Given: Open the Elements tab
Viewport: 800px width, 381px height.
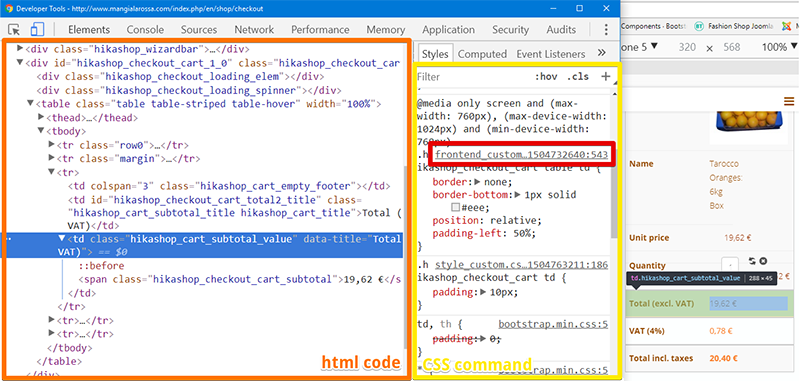Looking at the screenshot, I should point(89,30).
